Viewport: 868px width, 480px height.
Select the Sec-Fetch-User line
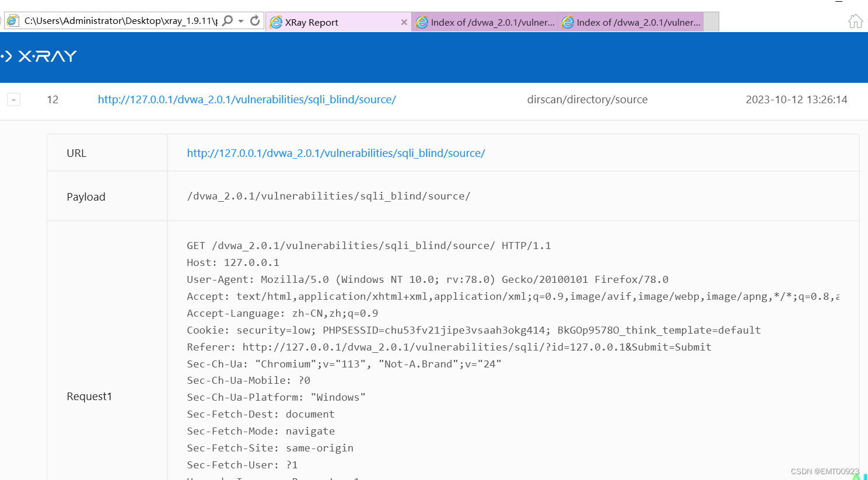pyautogui.click(x=242, y=465)
